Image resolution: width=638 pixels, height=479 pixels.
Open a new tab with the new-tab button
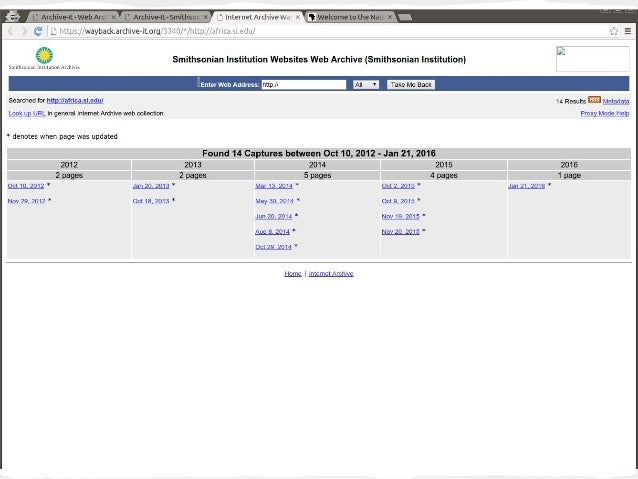[404, 17]
